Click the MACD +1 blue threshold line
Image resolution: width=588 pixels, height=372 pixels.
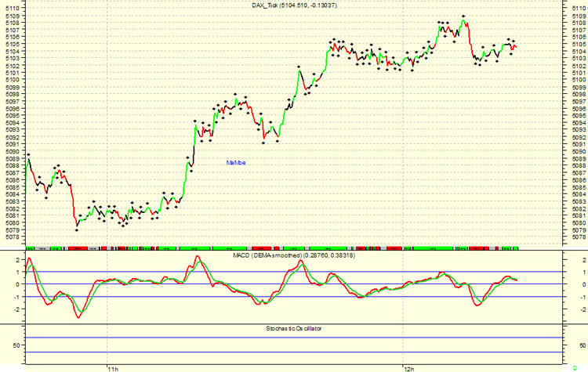pyautogui.click(x=294, y=272)
